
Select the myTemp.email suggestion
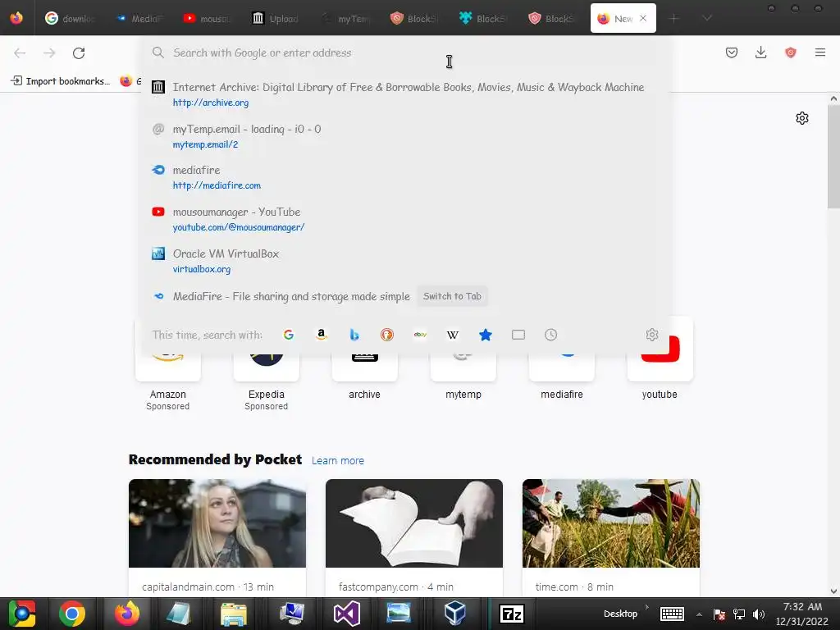coord(405,136)
